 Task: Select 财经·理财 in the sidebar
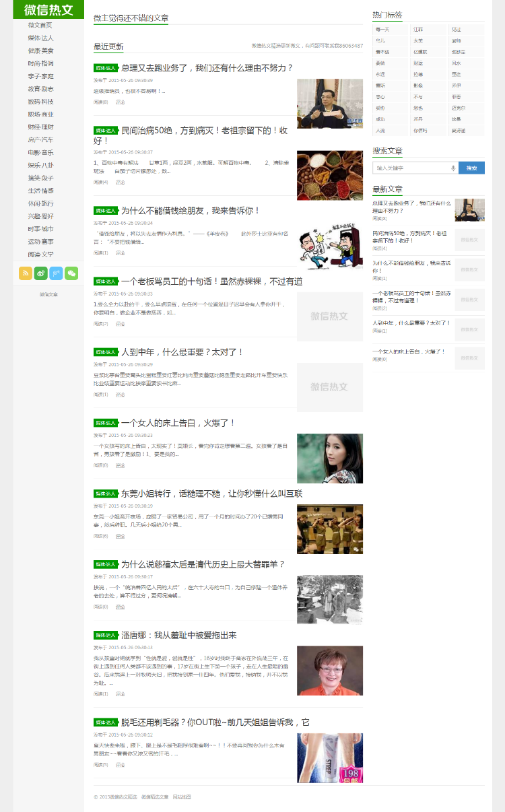pos(40,127)
